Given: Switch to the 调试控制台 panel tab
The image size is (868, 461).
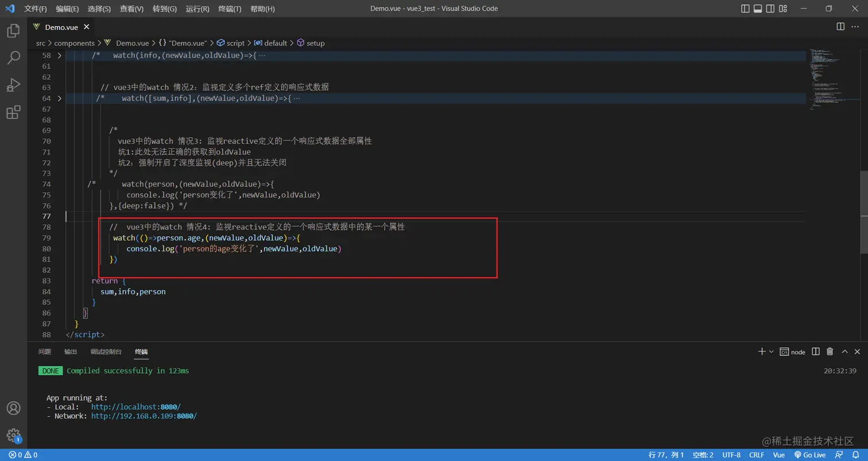Looking at the screenshot, I should [x=106, y=351].
